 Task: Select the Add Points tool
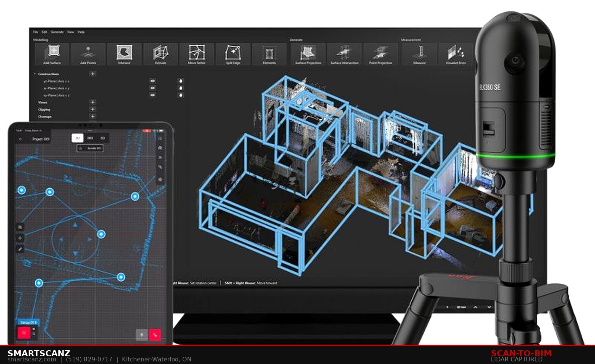(88, 54)
